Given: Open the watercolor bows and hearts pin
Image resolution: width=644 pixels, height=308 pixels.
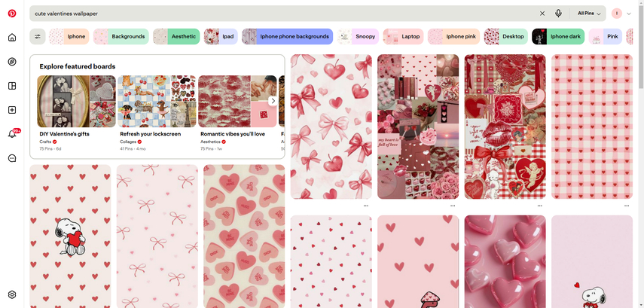Looking at the screenshot, I should point(331,127).
